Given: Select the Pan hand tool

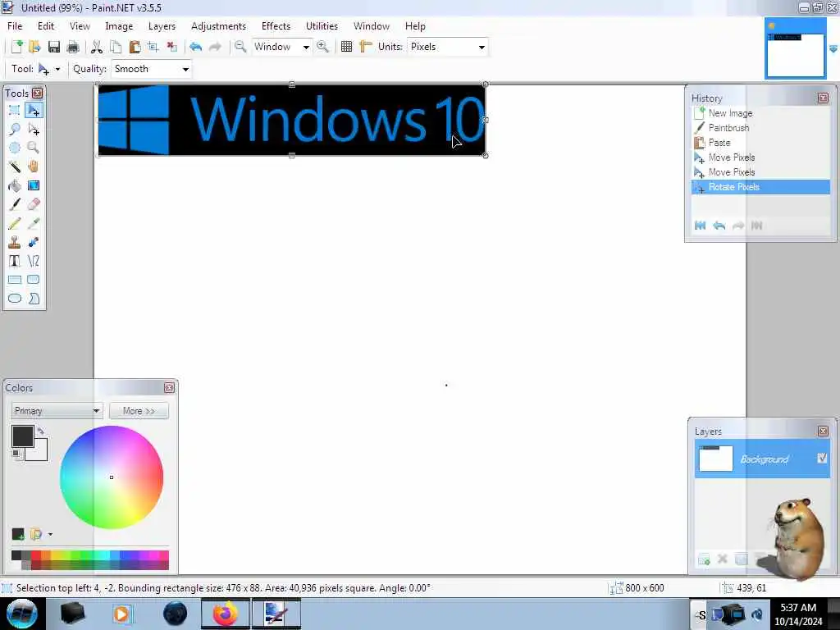Looking at the screenshot, I should [34, 167].
